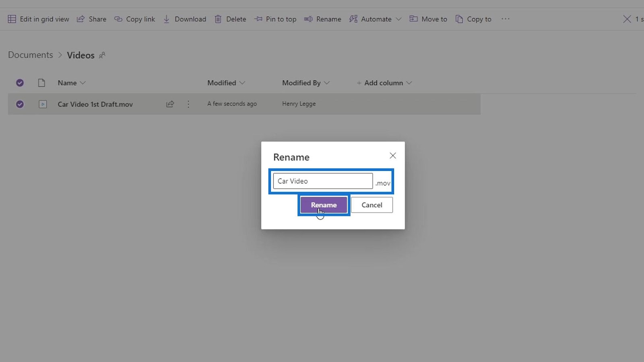Click the shared-folder icon beside Videos

102,55
